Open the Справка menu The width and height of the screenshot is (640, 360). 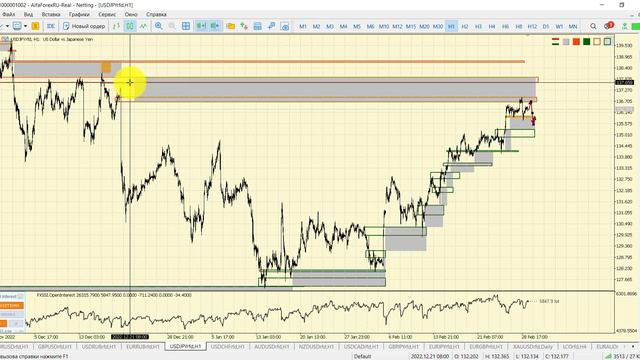tap(156, 14)
